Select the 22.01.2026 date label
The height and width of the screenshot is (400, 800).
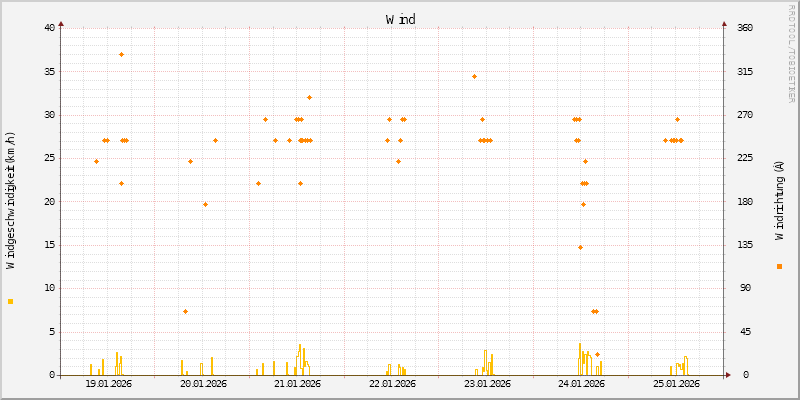tap(392, 383)
